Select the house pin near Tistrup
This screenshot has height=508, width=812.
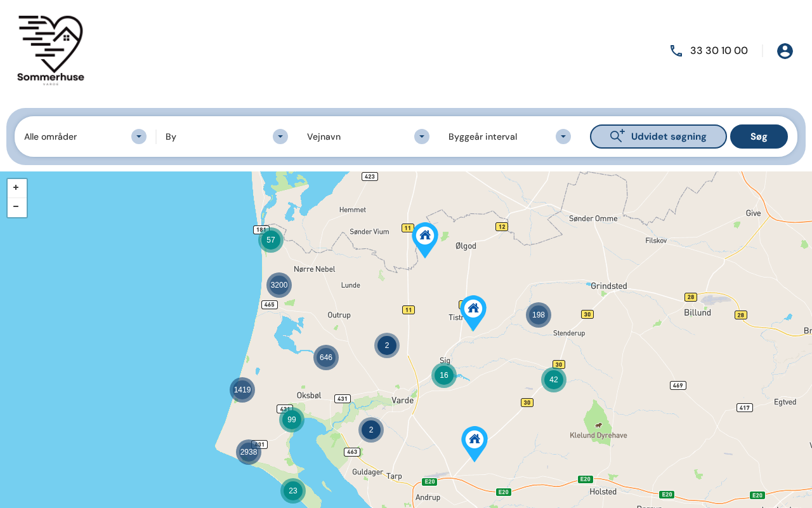[x=473, y=309]
